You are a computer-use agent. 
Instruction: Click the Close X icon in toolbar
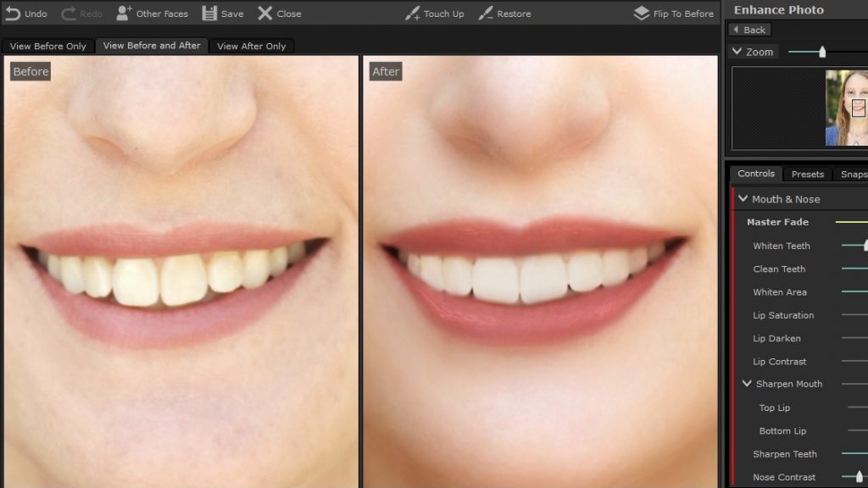tap(265, 14)
